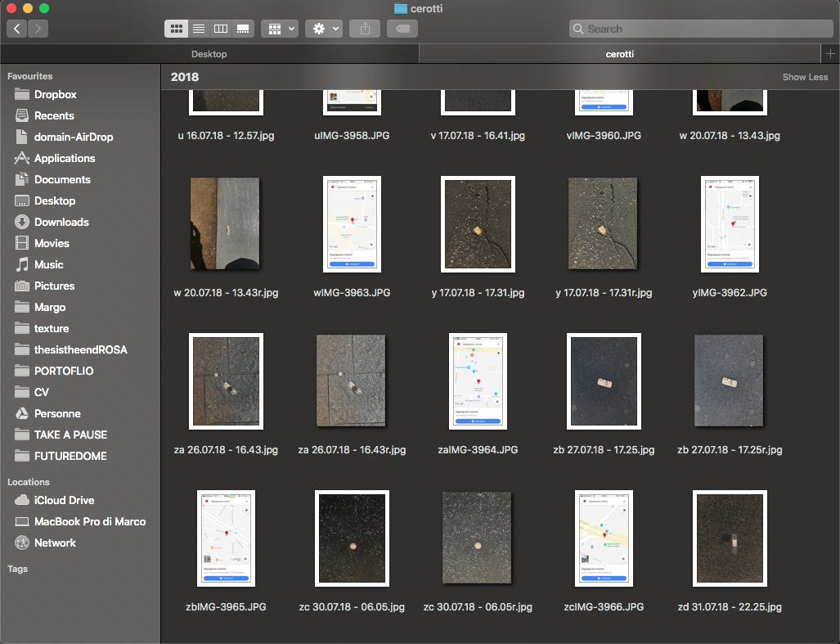
Task: Open iCloud Drive location
Action: (64, 500)
